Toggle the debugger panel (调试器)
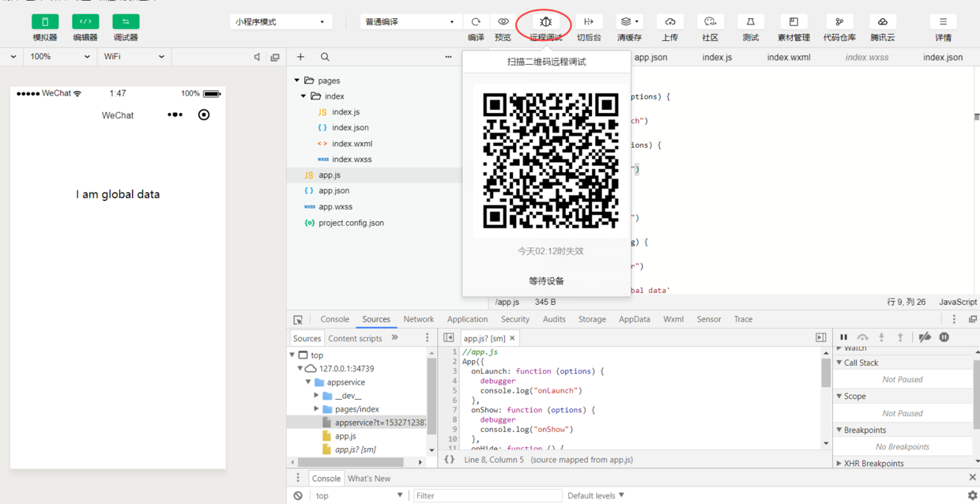Viewport: 980px width, 504px height. (126, 22)
